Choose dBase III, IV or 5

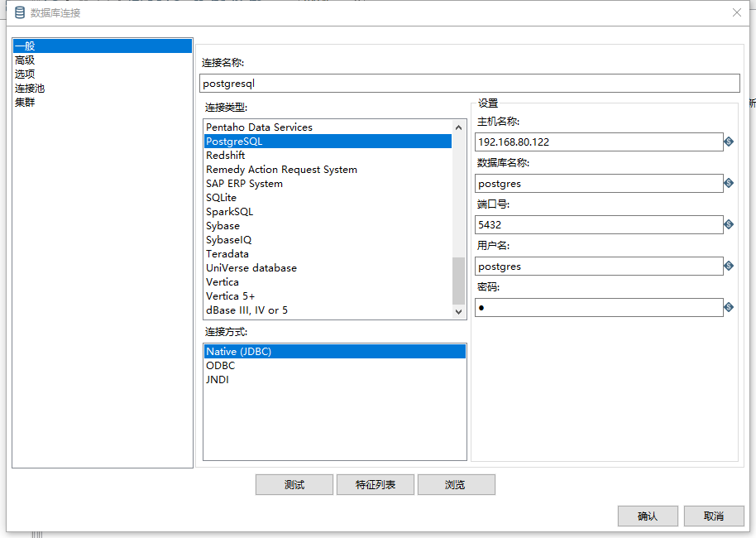point(328,310)
